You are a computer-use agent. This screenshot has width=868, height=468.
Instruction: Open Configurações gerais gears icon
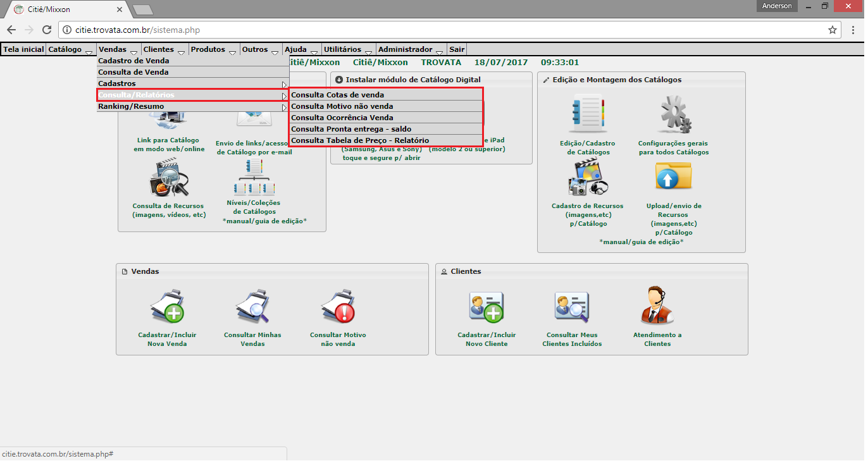(674, 115)
